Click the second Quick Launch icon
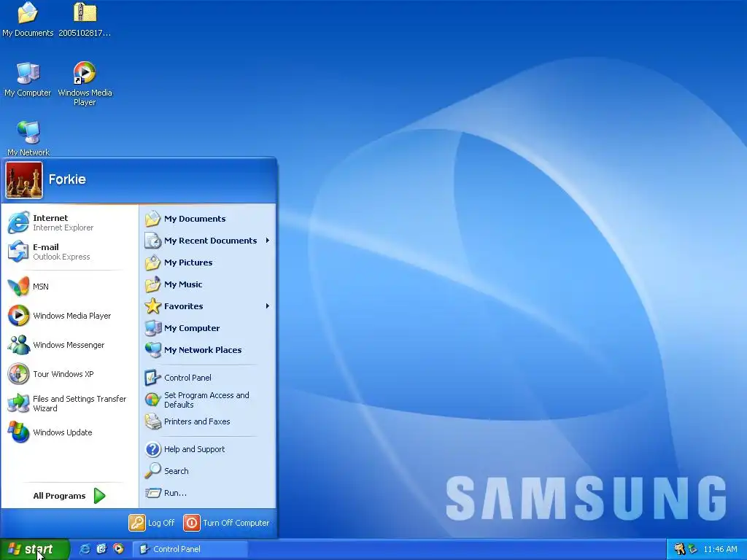Image resolution: width=747 pixels, height=560 pixels. point(101,549)
